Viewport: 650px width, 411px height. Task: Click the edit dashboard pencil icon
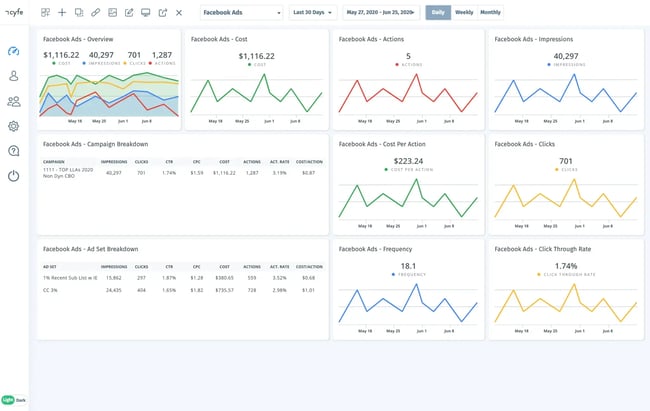pyautogui.click(x=129, y=13)
